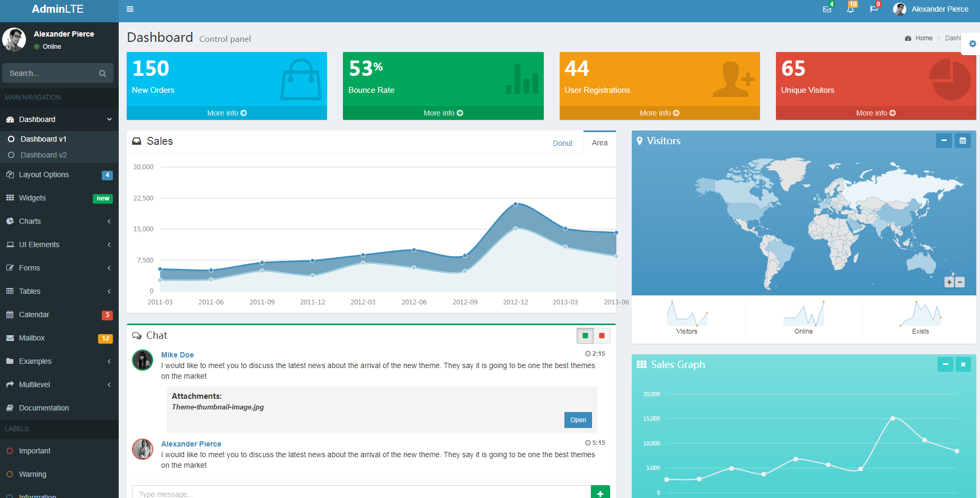
Task: Click the search magnifier icon in sidebar
Action: (x=102, y=73)
